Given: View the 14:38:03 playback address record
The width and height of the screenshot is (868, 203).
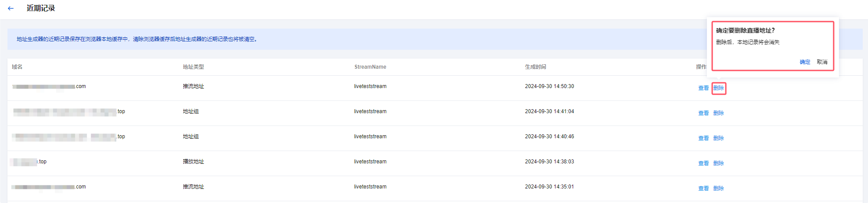Looking at the screenshot, I should pos(703,163).
